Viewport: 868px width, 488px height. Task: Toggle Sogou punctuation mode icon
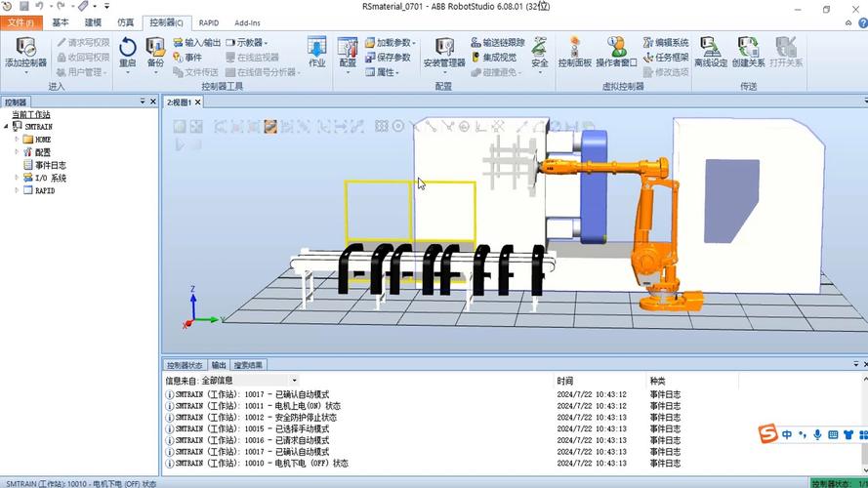(803, 435)
